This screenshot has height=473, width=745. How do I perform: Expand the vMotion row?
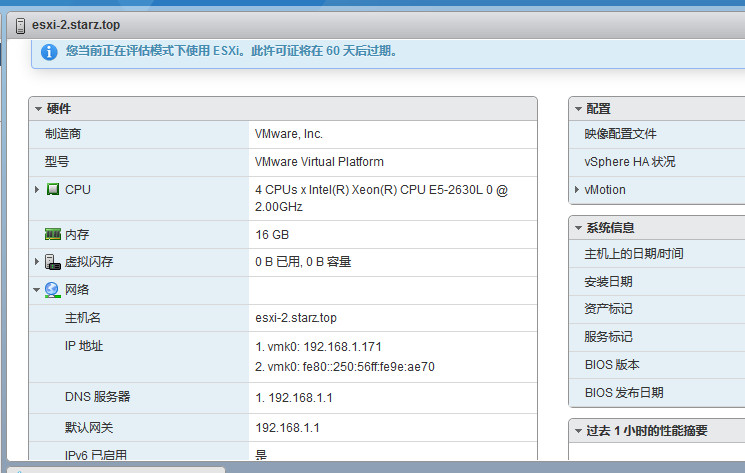(577, 189)
